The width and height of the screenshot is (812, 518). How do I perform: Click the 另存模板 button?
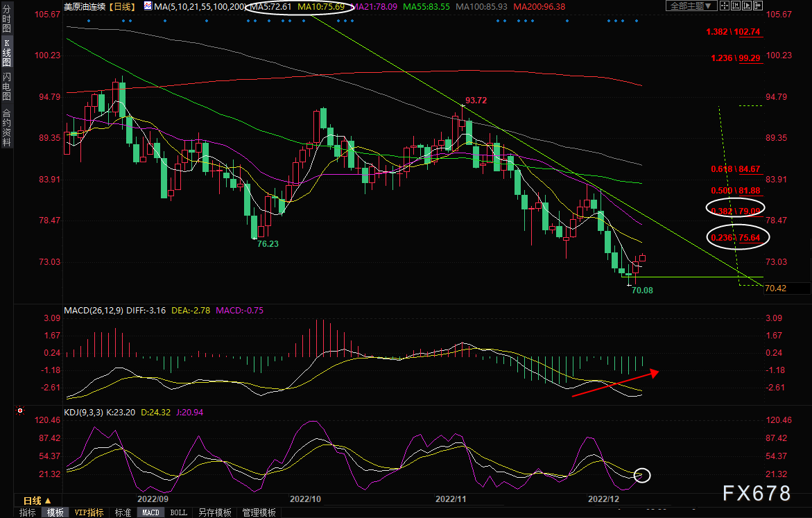pyautogui.click(x=215, y=512)
